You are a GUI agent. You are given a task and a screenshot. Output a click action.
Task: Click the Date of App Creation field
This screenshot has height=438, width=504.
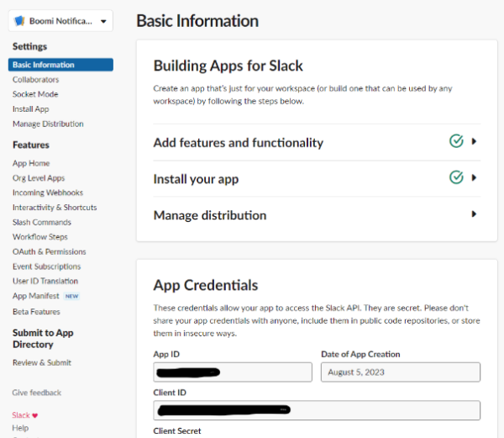coord(401,372)
